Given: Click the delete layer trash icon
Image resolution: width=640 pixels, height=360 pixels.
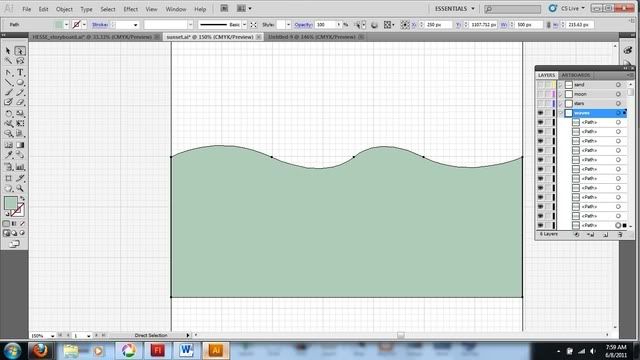Looking at the screenshot, I should [x=620, y=235].
